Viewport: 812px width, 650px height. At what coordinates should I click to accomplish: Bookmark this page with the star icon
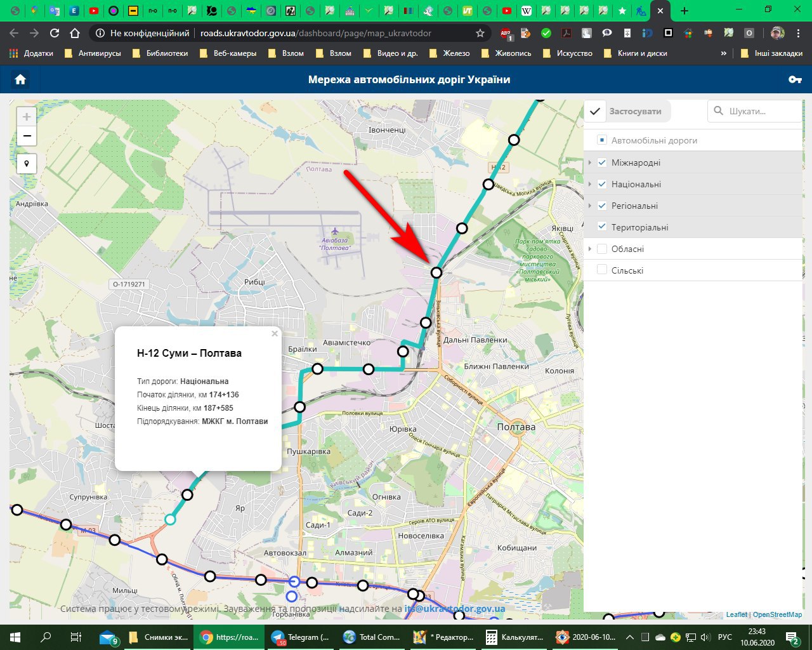pyautogui.click(x=480, y=33)
